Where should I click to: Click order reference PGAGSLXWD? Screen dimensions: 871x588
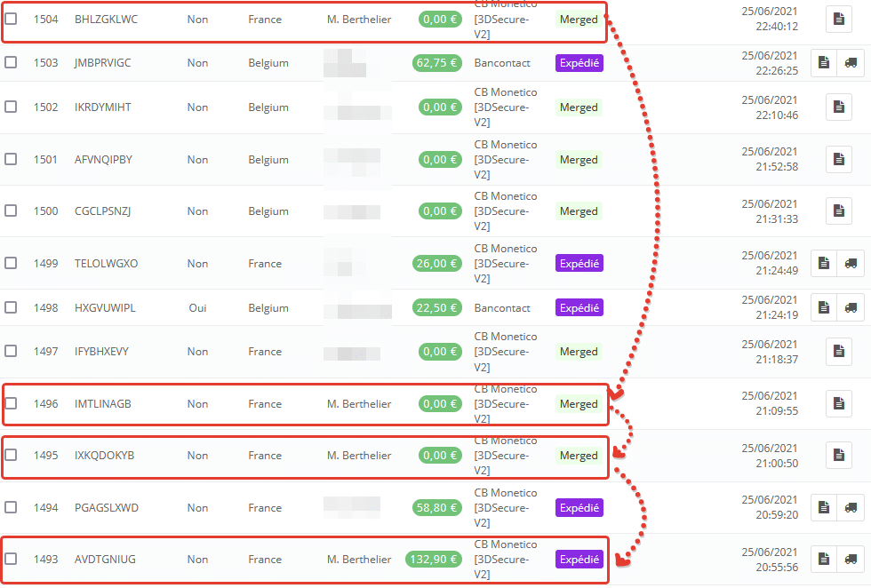point(107,507)
